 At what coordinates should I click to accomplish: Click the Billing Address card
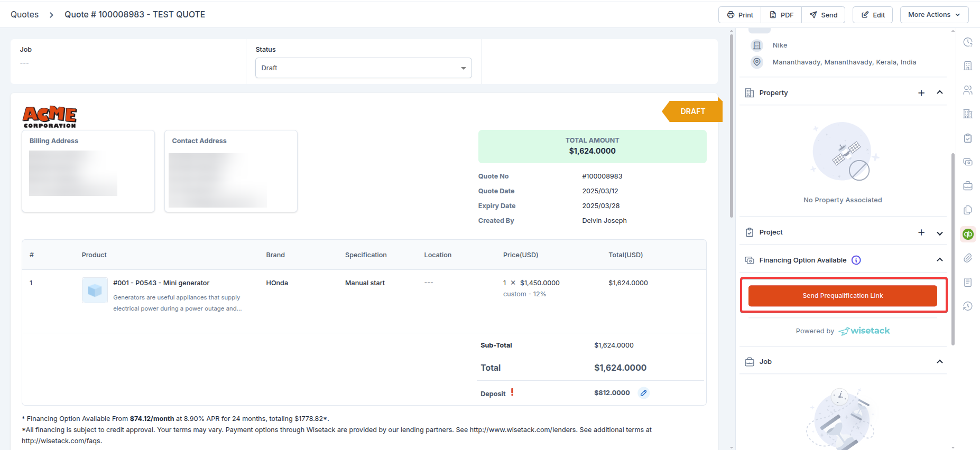88,171
